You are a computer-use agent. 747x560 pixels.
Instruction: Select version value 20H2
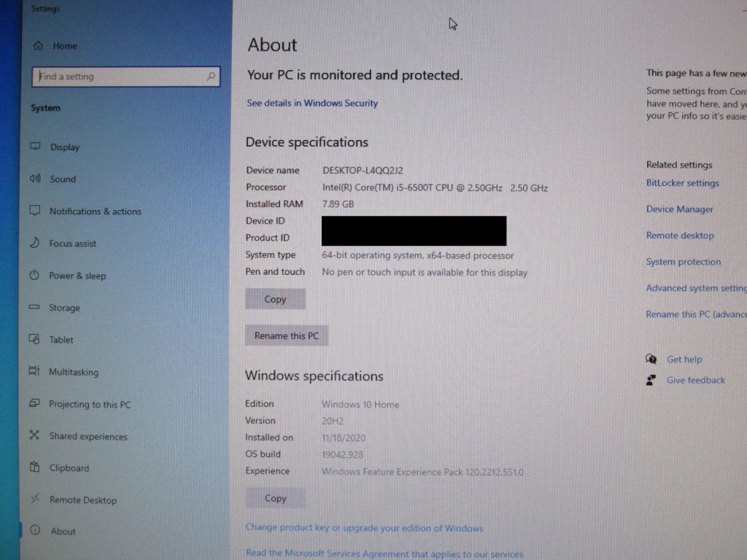(333, 421)
